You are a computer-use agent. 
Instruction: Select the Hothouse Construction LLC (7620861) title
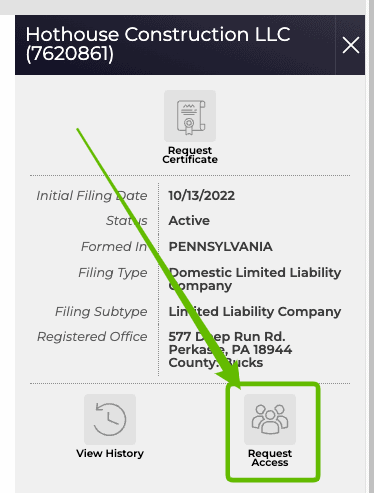tap(158, 44)
